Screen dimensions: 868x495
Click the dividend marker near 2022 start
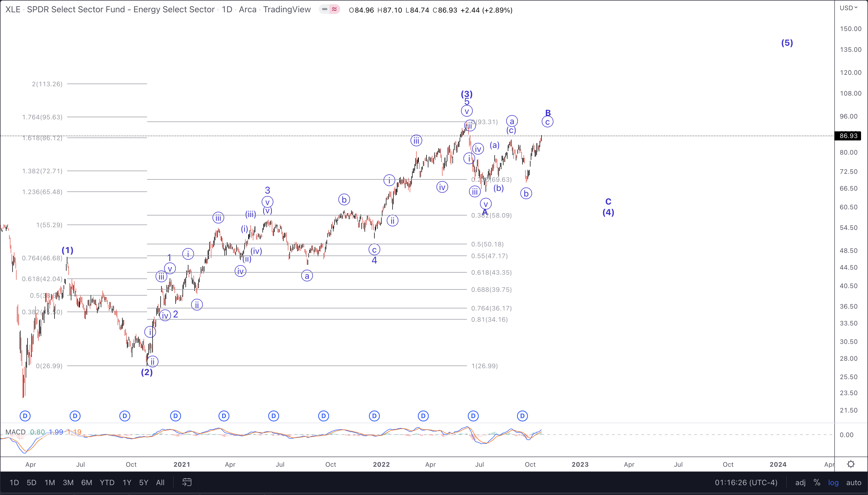(374, 416)
